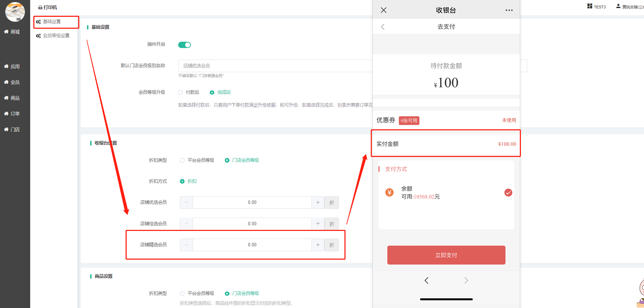The image size is (644, 308).
Task: Increase the 店铺优选会员 discount value
Action: (x=318, y=203)
